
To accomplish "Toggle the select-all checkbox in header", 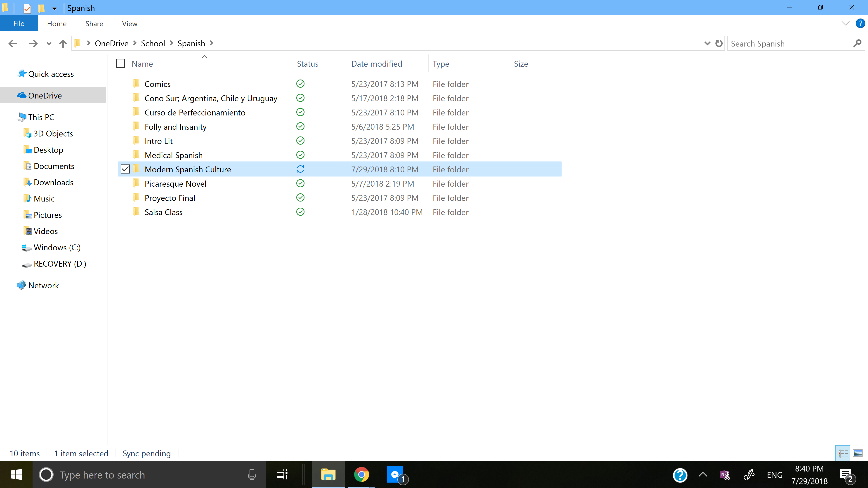I will pyautogui.click(x=120, y=64).
